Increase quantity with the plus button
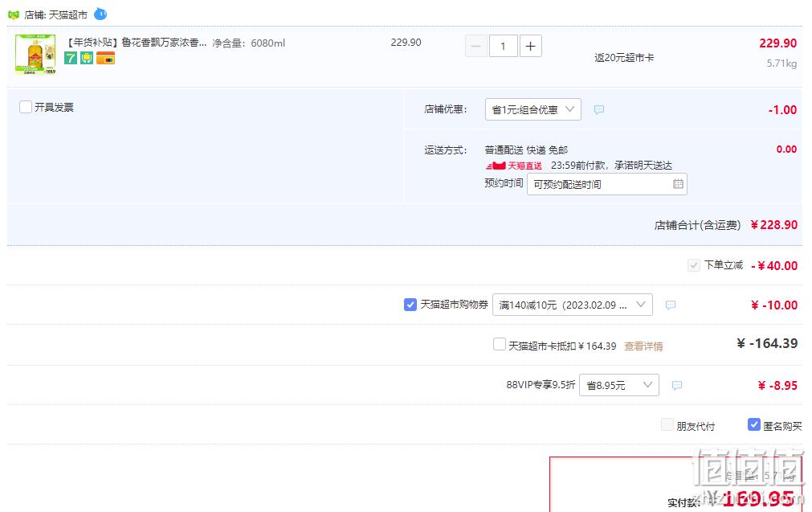This screenshot has height=512, width=812. coord(530,46)
